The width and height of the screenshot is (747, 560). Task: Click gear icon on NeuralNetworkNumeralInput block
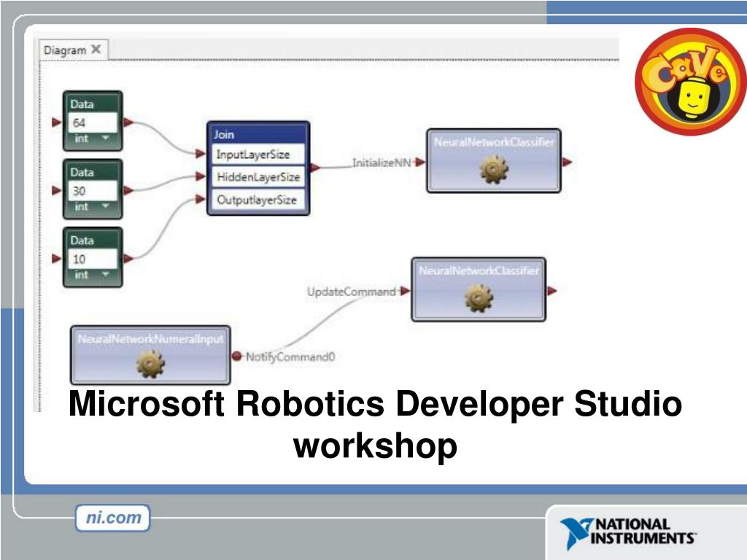tap(150, 365)
